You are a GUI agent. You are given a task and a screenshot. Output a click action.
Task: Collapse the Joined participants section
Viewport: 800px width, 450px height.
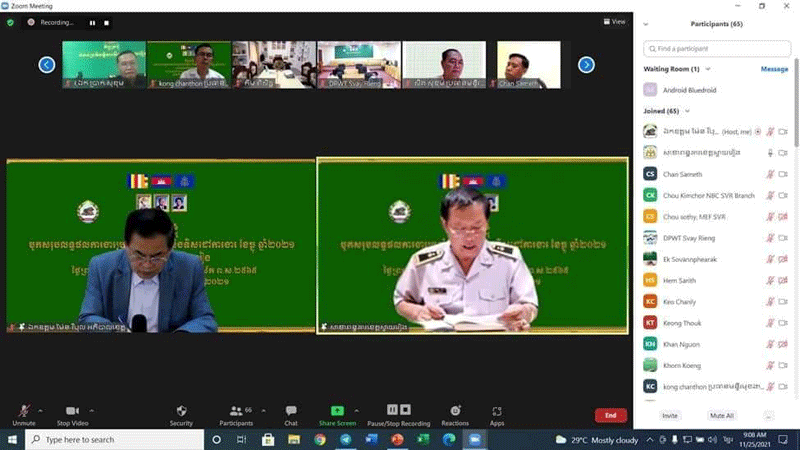point(685,111)
